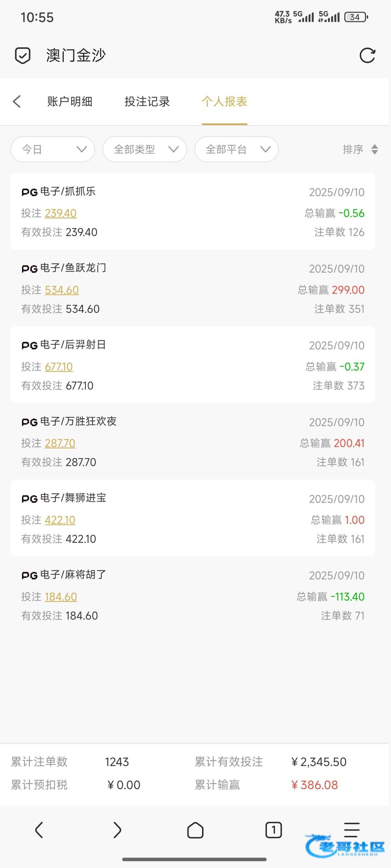Open the 239.40 bet amount link
Screen dimensions: 391x868
[x=61, y=213]
